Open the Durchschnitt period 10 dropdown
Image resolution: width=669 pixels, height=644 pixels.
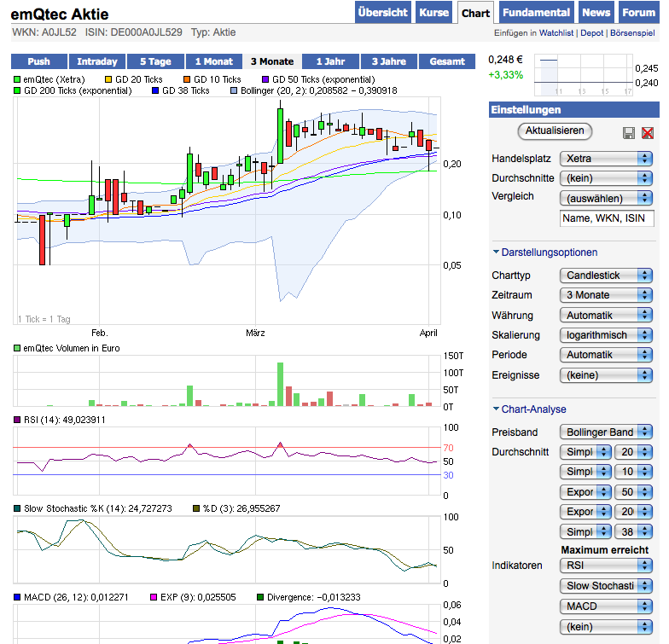pos(633,471)
